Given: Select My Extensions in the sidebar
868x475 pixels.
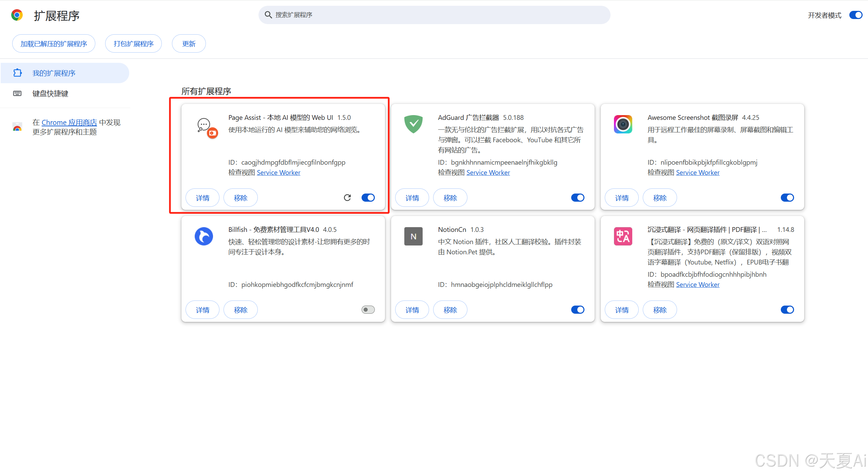Looking at the screenshot, I should [54, 73].
